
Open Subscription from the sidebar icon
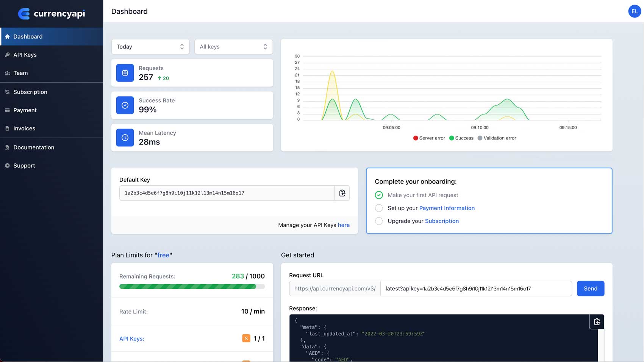8,92
